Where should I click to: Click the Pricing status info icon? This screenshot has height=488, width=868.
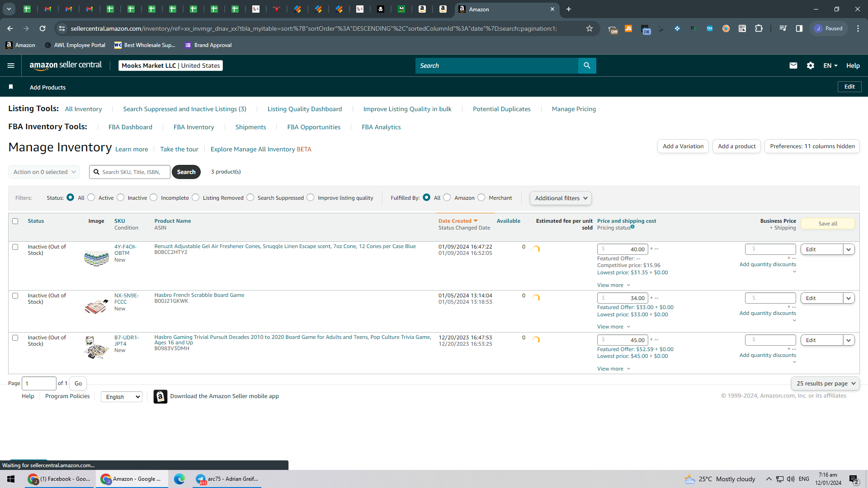click(x=632, y=227)
